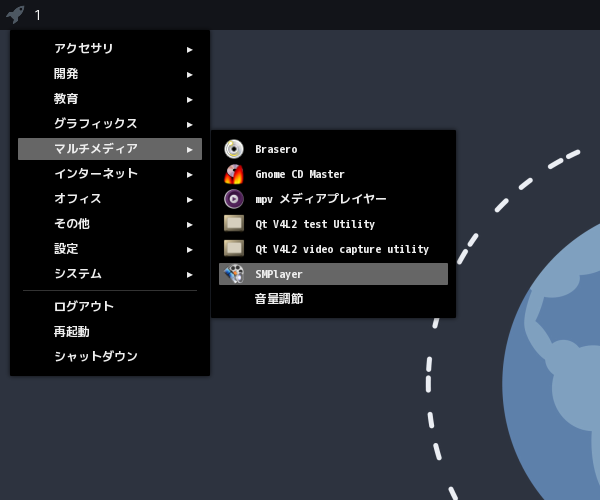Click the Qt V4L2 video capture icon

(x=234, y=248)
